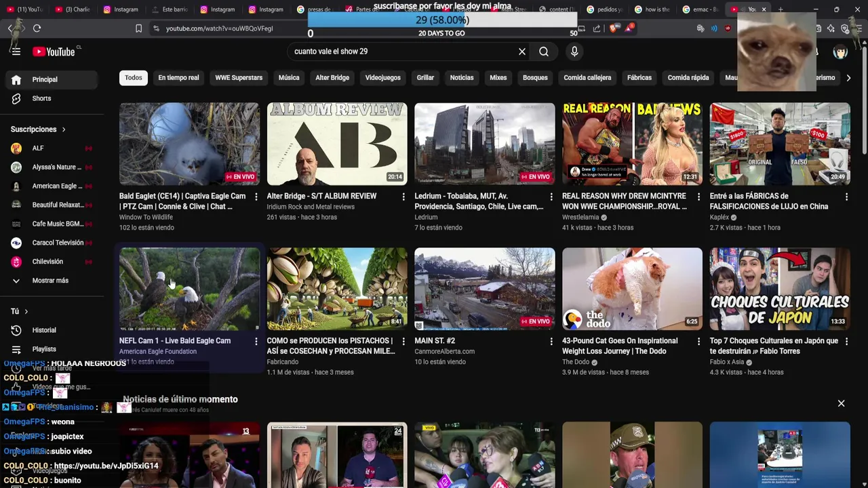Open options menu for Alter Bridge review video
The image size is (868, 488).
(x=403, y=197)
